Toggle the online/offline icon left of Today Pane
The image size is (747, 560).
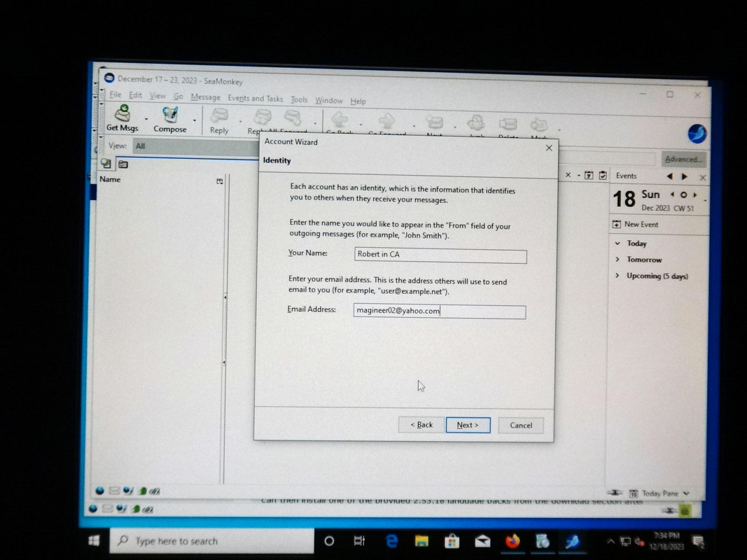[x=615, y=492]
